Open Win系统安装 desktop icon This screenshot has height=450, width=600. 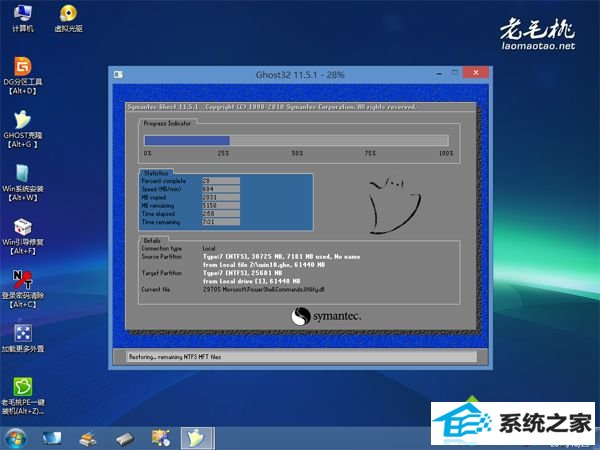(x=23, y=183)
